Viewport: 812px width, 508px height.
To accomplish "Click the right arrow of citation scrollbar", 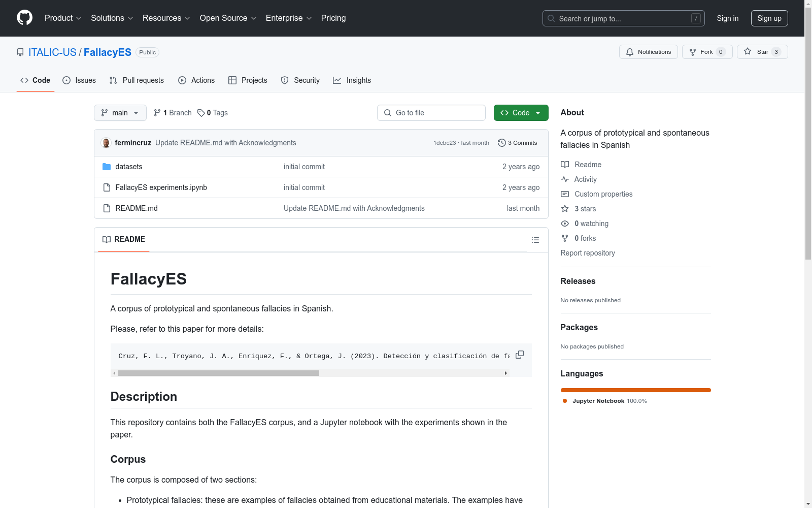I will [x=505, y=373].
